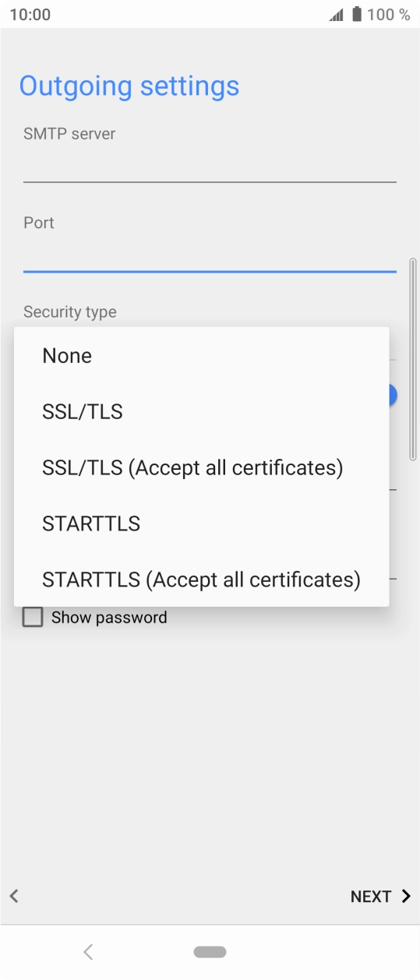Tap the Android system back navigation icon
This screenshot has height=980, width=420.
tap(88, 951)
